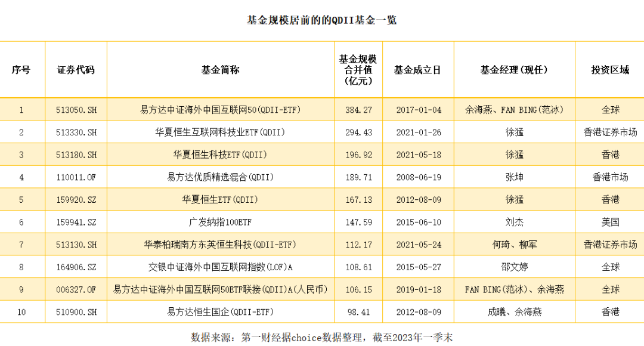Click fund size value 106.15
This screenshot has width=644, height=346.
(x=358, y=290)
